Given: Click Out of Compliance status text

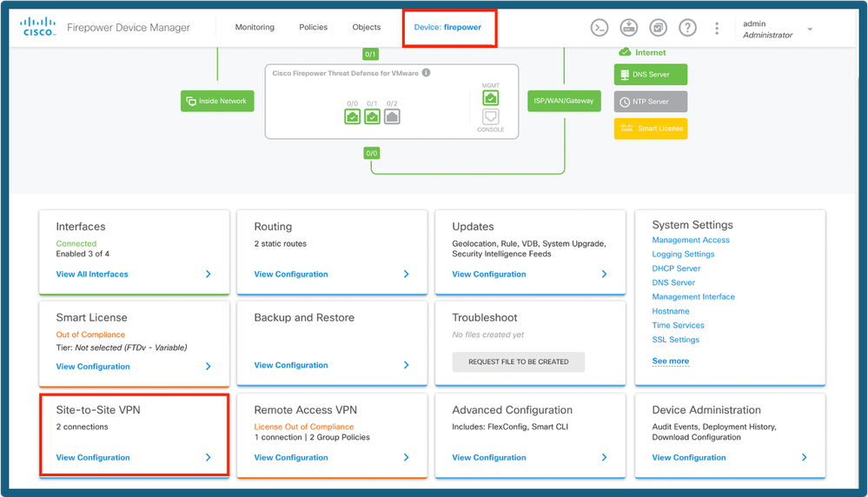Looking at the screenshot, I should pos(90,335).
